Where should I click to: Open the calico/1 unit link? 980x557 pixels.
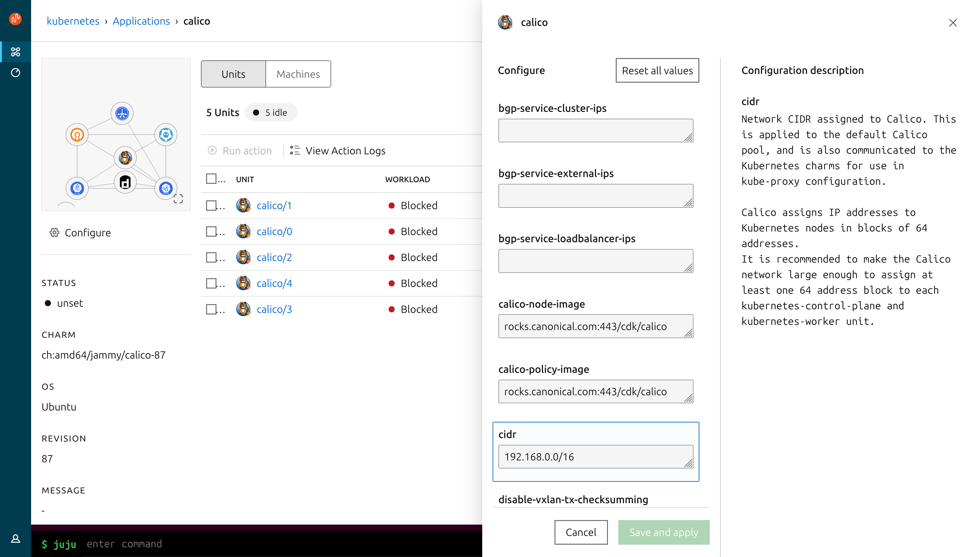[x=274, y=206]
